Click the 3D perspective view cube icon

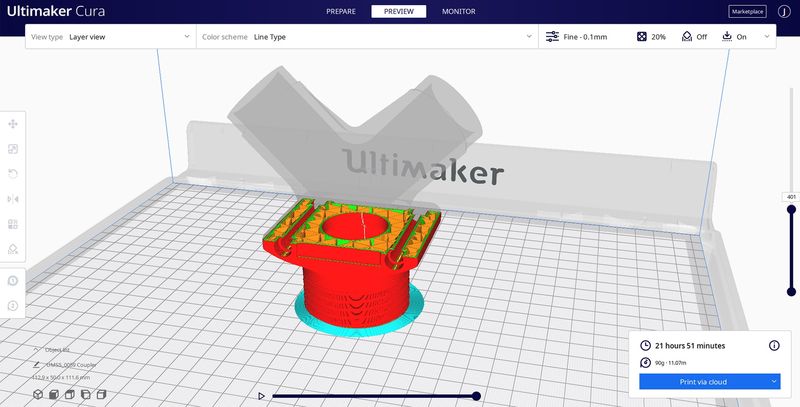click(x=38, y=395)
